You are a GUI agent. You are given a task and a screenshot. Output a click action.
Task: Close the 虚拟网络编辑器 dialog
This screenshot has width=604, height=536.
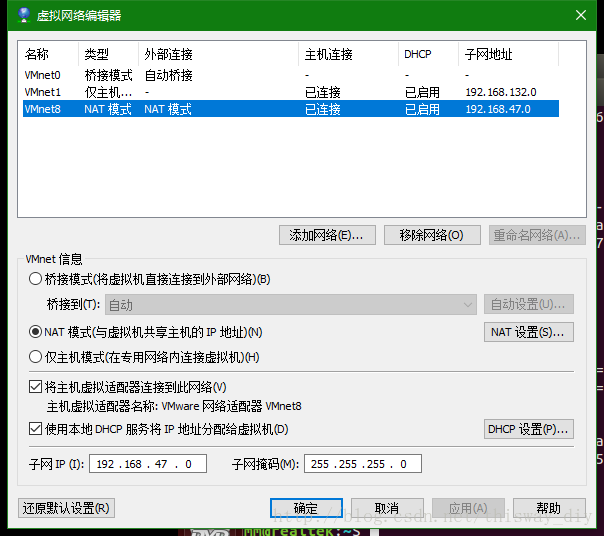pyautogui.click(x=581, y=15)
